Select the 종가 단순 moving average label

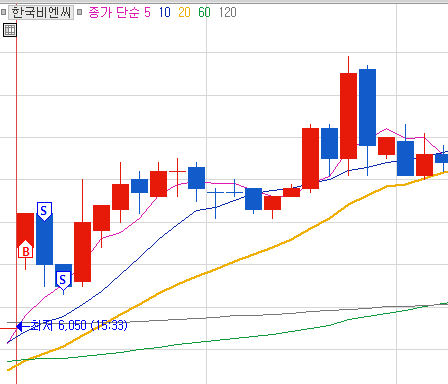pyautogui.click(x=114, y=13)
